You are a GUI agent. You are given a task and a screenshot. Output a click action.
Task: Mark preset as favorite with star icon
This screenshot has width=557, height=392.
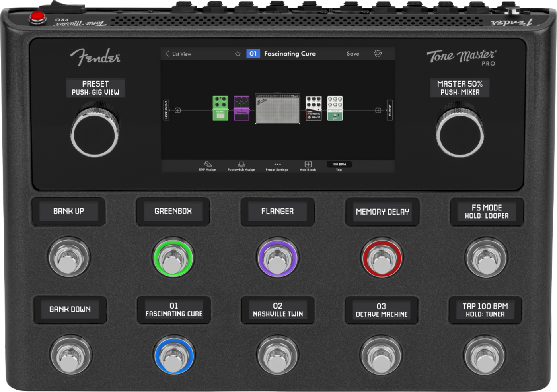pyautogui.click(x=238, y=54)
